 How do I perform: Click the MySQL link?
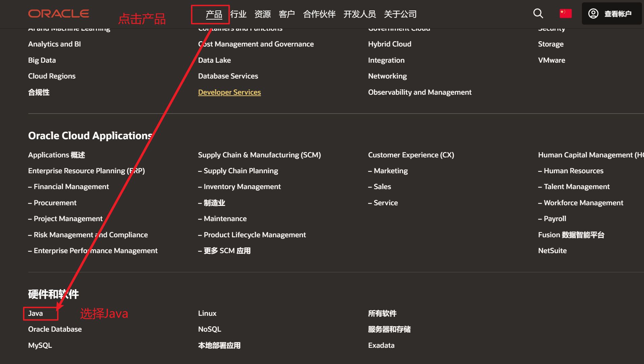pyautogui.click(x=40, y=345)
